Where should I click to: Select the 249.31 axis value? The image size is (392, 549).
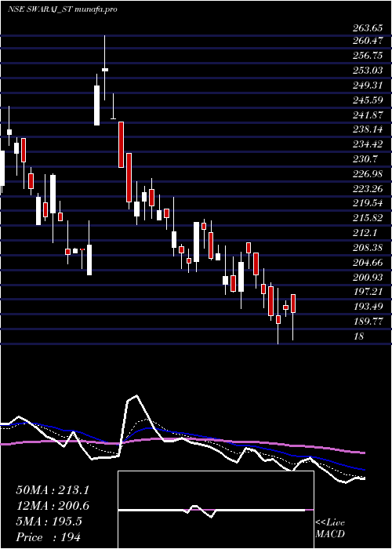coord(368,85)
